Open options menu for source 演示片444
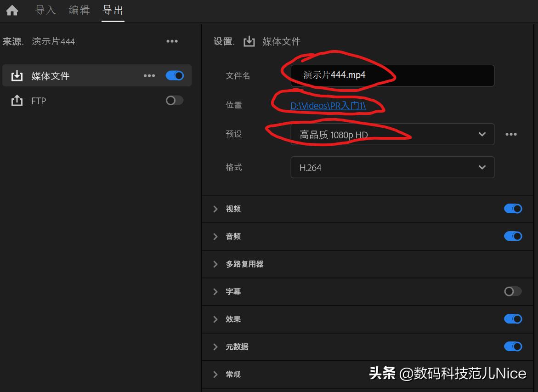 (172, 41)
